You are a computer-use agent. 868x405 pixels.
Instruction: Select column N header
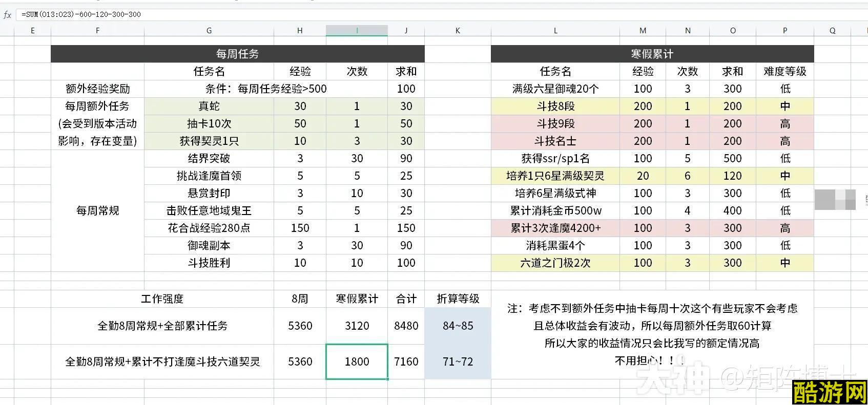coord(688,31)
